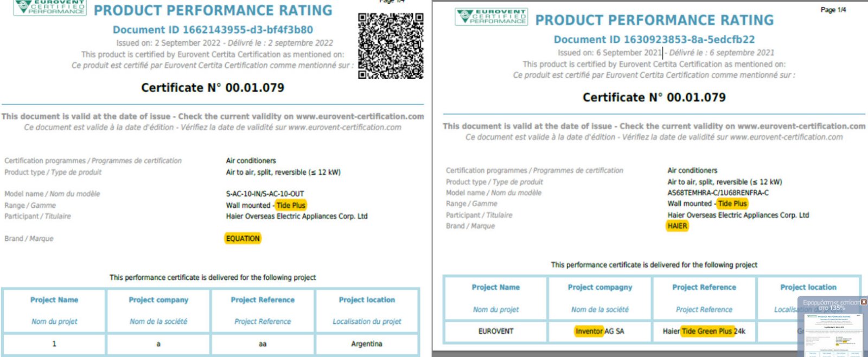Click highlighted Tide Plus in right document

pos(732,203)
